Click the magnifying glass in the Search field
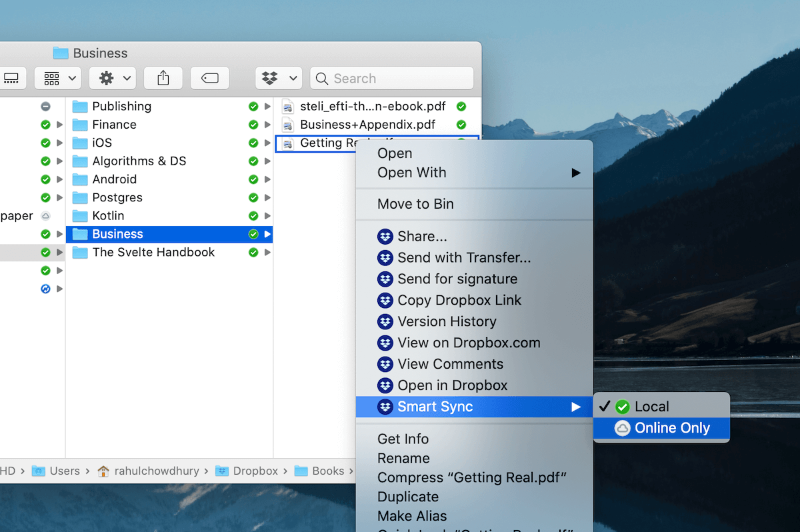 coord(321,78)
